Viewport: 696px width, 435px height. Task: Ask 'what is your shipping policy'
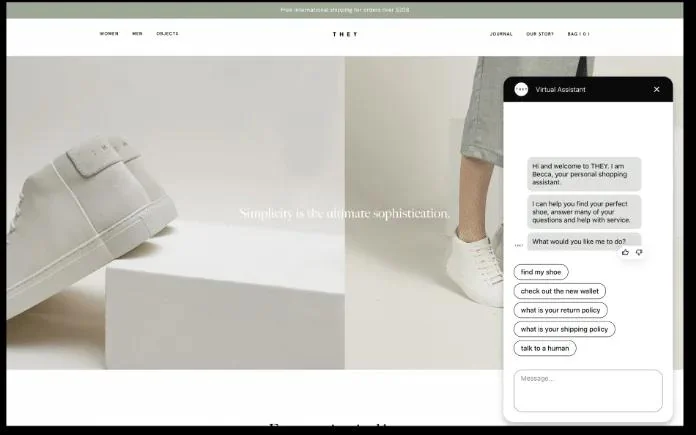pos(565,329)
